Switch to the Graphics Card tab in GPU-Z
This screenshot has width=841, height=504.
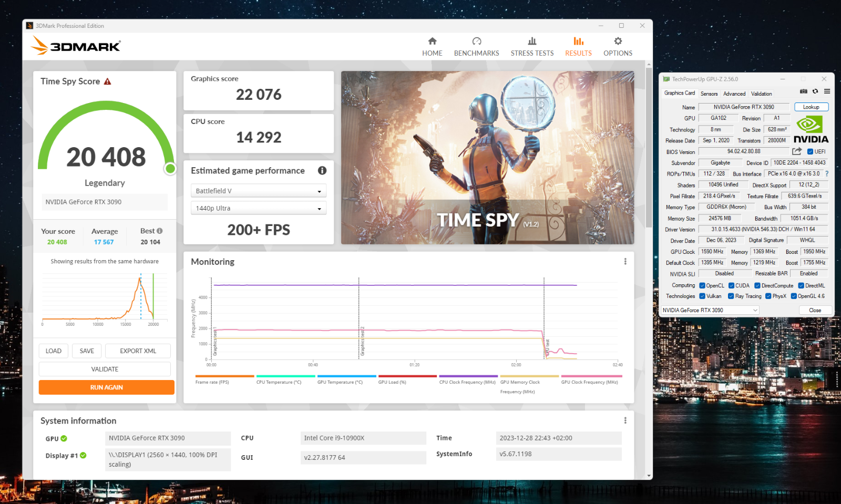click(679, 93)
